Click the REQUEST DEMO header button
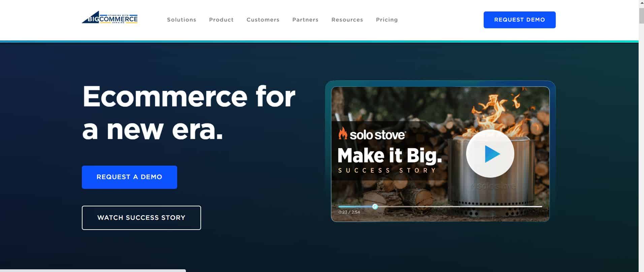Screen dimensions: 644x272 [x=520, y=20]
